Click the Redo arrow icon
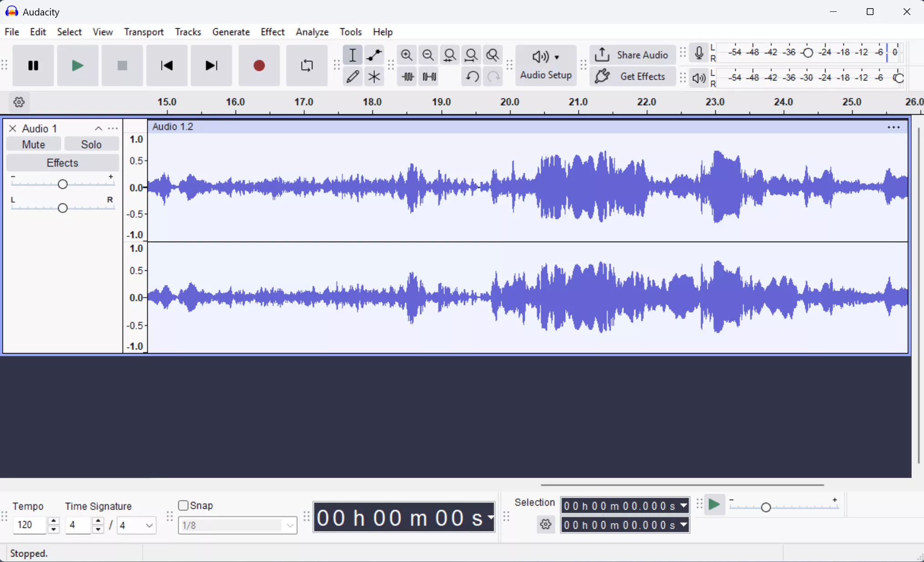The width and height of the screenshot is (924, 562). click(x=493, y=76)
